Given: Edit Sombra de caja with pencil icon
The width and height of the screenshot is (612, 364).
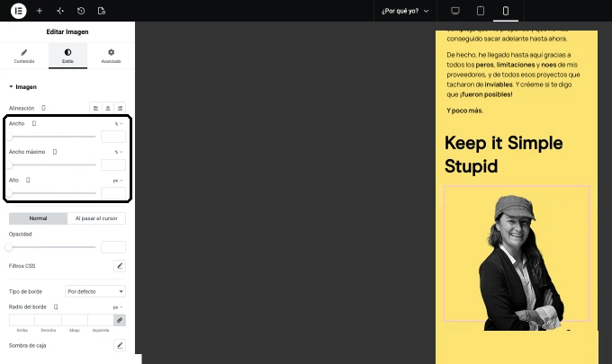Looking at the screenshot, I should 120,345.
